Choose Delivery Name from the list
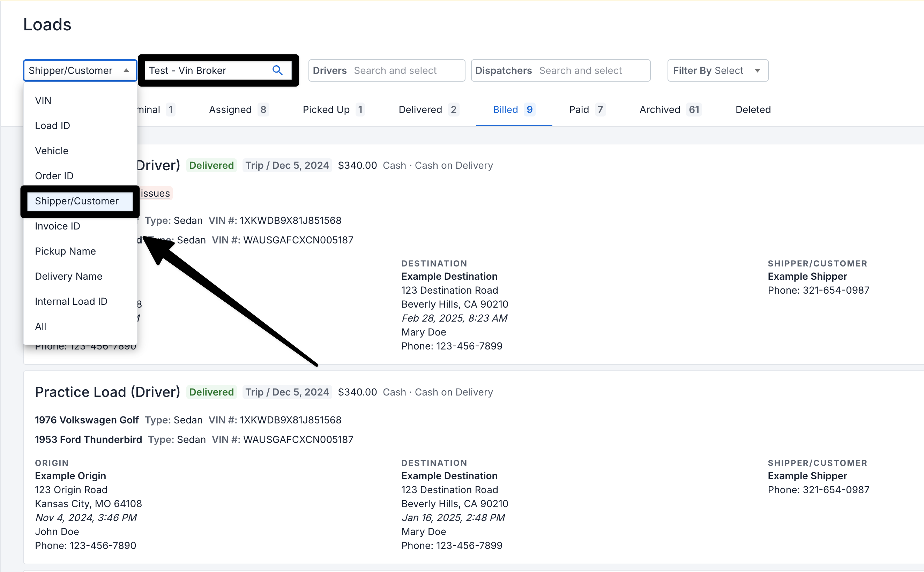 click(80, 276)
